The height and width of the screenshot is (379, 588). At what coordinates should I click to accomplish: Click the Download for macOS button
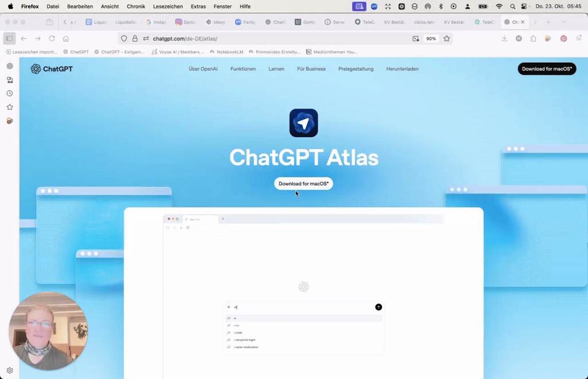coord(303,183)
